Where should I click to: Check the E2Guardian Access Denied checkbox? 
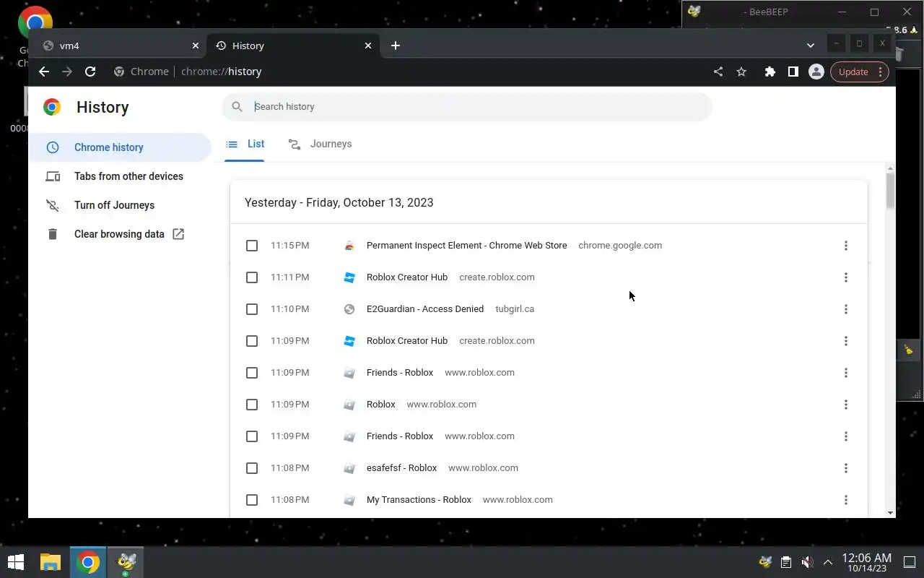[x=252, y=309]
